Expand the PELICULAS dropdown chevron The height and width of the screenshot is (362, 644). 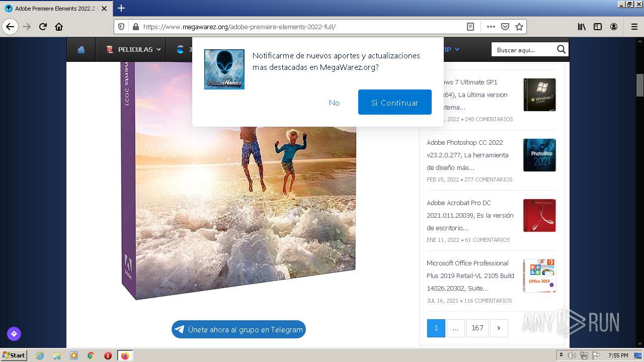(x=158, y=50)
